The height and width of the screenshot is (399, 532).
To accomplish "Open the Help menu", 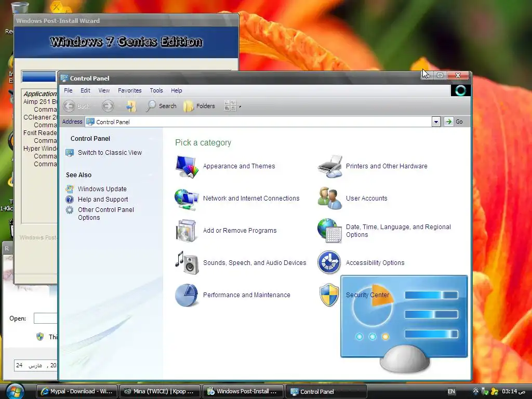I will coord(177,90).
